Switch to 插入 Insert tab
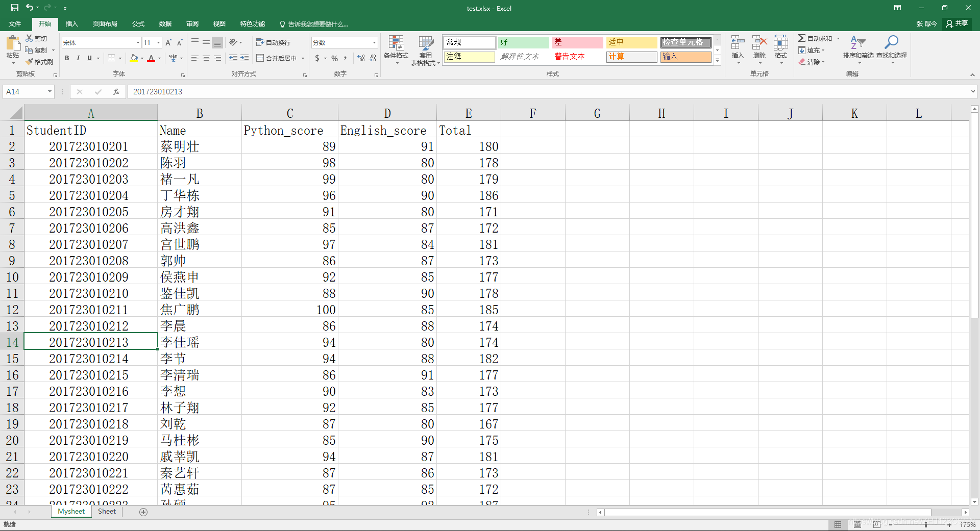This screenshot has width=980, height=531. (x=72, y=24)
